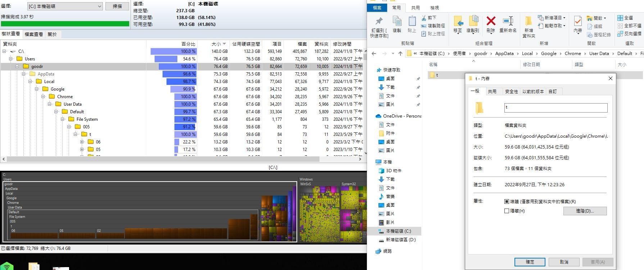Click the Copy (複製) ribbon icon

(x=397, y=22)
